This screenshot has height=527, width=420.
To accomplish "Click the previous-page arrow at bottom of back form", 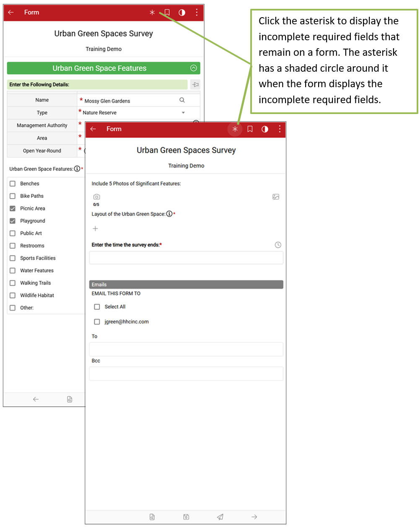I will 36,399.
